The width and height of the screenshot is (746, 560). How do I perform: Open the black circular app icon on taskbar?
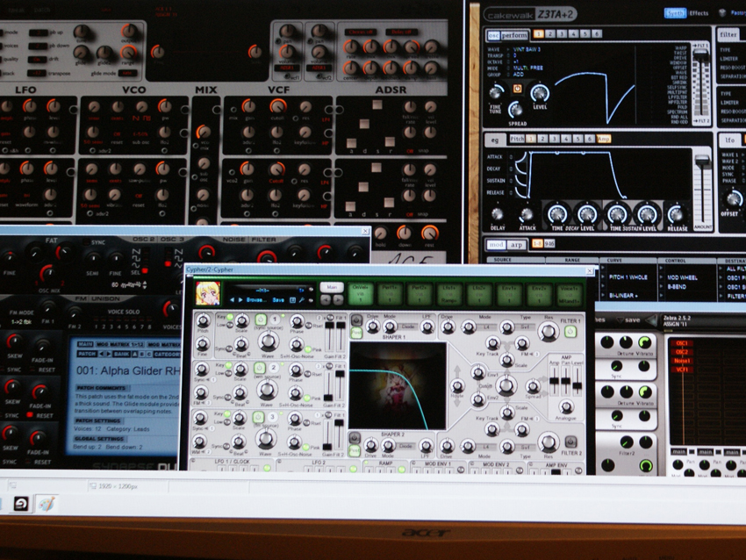(x=21, y=503)
